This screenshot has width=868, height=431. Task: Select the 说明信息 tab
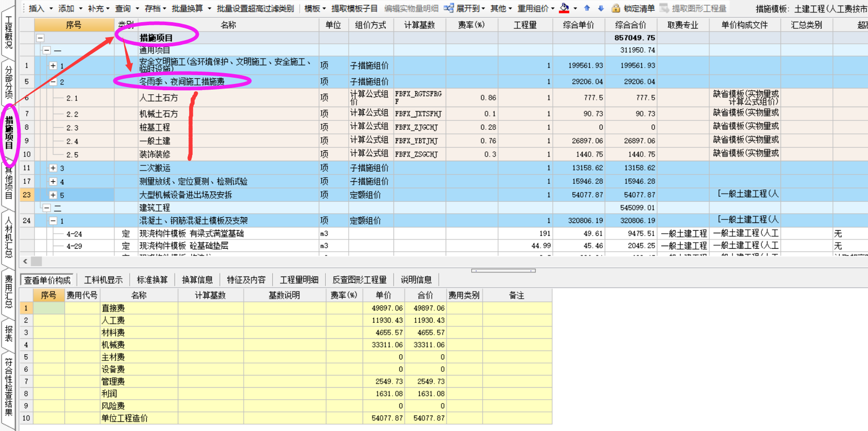pyautogui.click(x=416, y=280)
